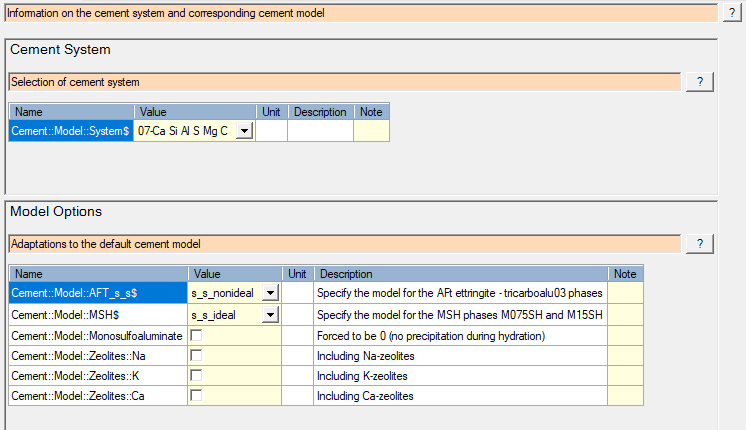Screen dimensions: 746x430
Task: Check the Zeolites::K option
Action: (197, 376)
